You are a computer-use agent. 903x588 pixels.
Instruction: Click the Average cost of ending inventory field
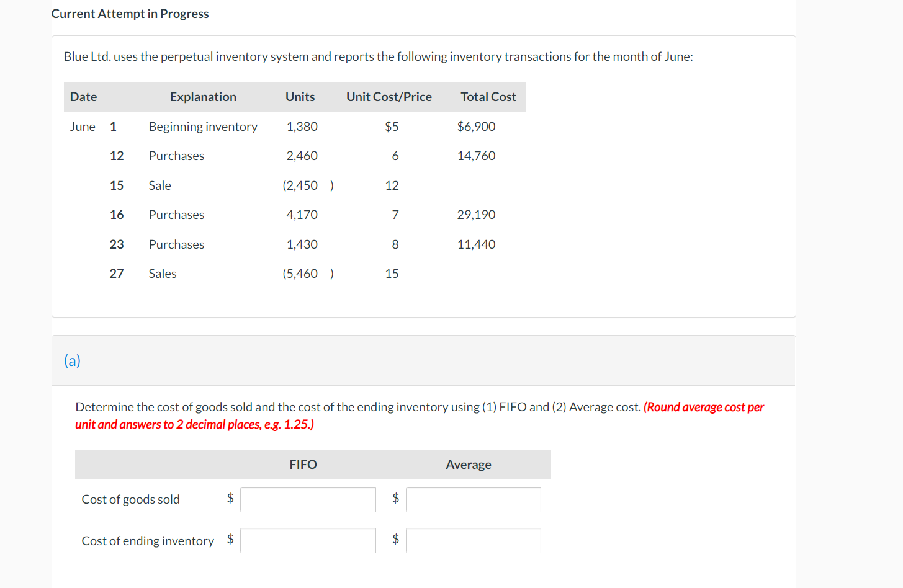coord(472,540)
